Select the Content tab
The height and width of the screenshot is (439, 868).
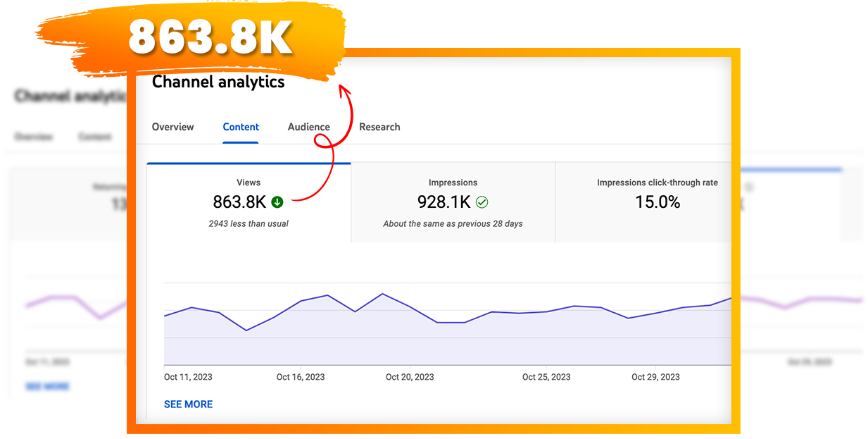pos(241,127)
